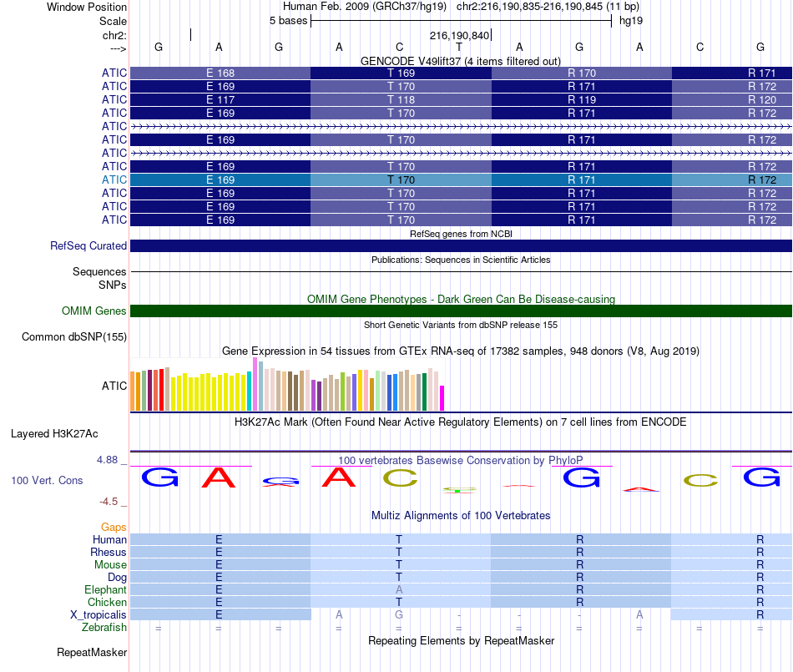This screenshot has width=793, height=672.
Task: Click the Dog species label
Action: tap(117, 578)
